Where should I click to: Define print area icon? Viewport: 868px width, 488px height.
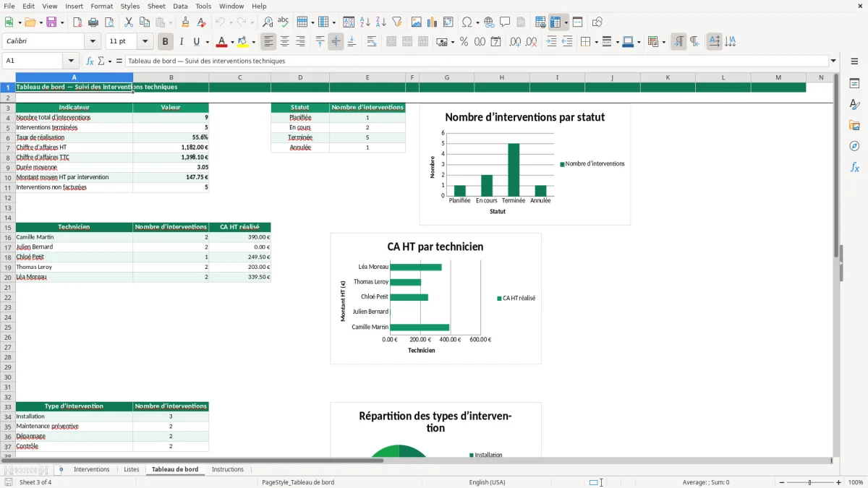point(540,22)
